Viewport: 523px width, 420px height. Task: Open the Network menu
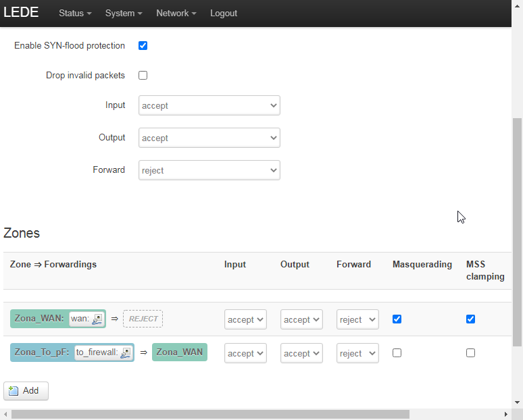(x=176, y=14)
